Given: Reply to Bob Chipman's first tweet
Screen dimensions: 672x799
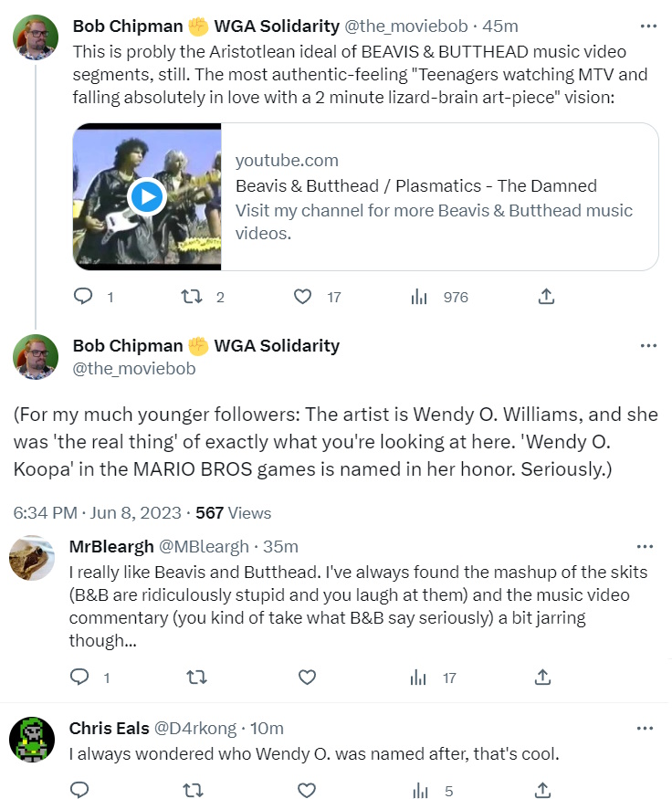Looking at the screenshot, I should coord(83,297).
